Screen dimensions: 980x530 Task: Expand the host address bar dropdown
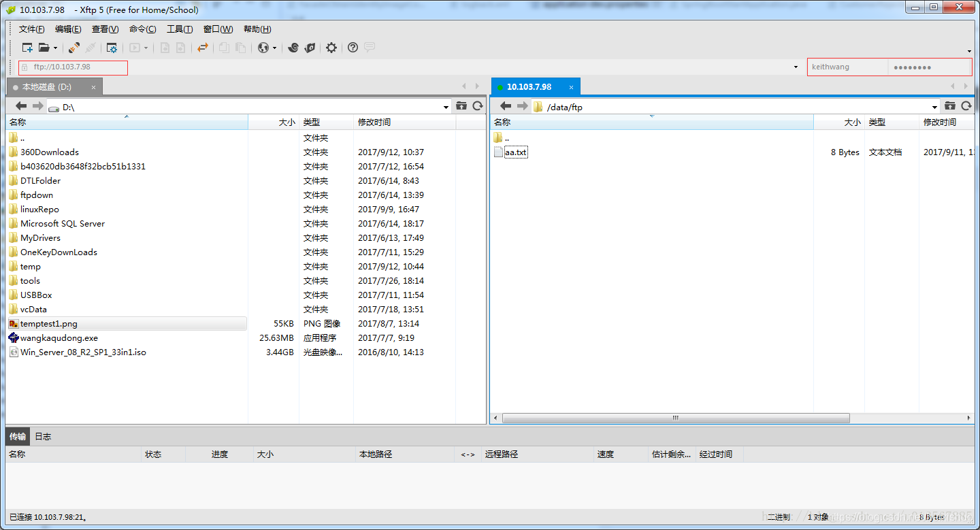(796, 67)
